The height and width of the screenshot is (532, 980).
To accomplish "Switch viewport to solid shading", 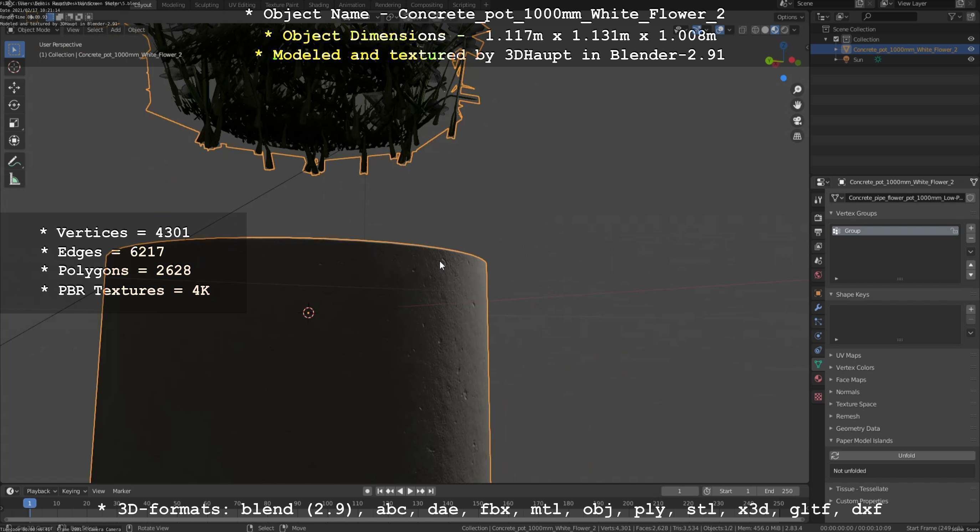I will [x=765, y=30].
